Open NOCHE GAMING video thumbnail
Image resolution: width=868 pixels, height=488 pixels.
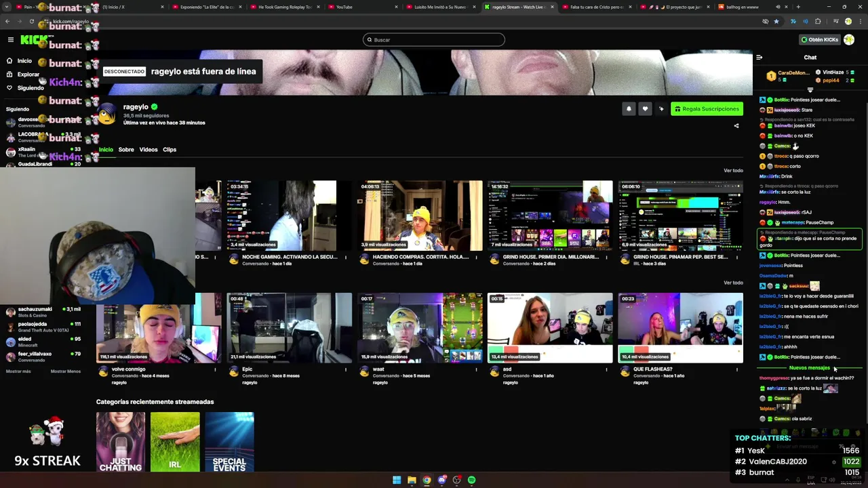(x=290, y=216)
